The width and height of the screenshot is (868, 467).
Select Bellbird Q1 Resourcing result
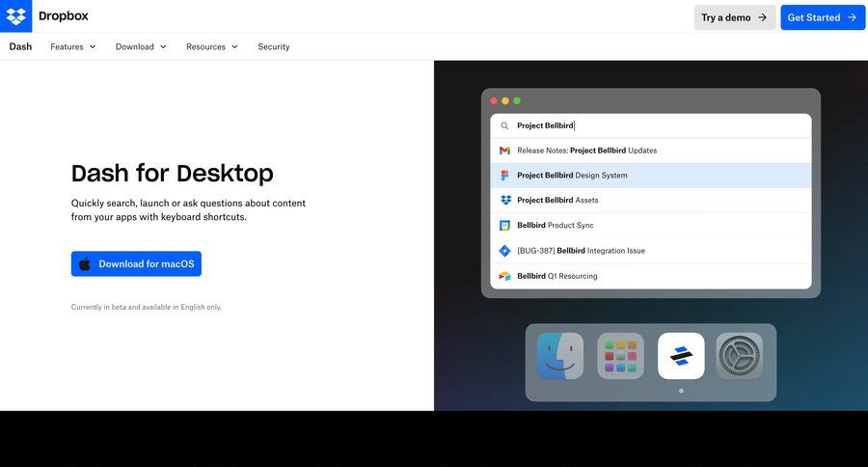651,276
